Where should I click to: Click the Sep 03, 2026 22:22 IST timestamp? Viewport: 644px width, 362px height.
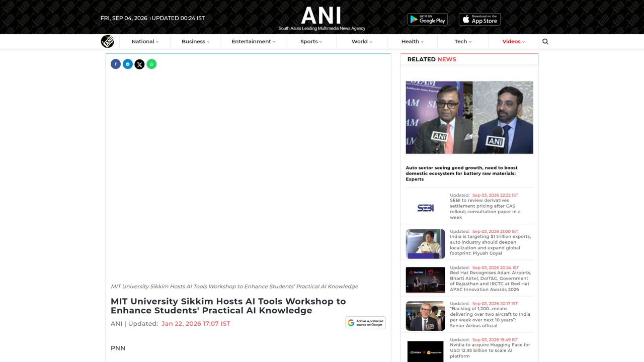click(x=495, y=195)
